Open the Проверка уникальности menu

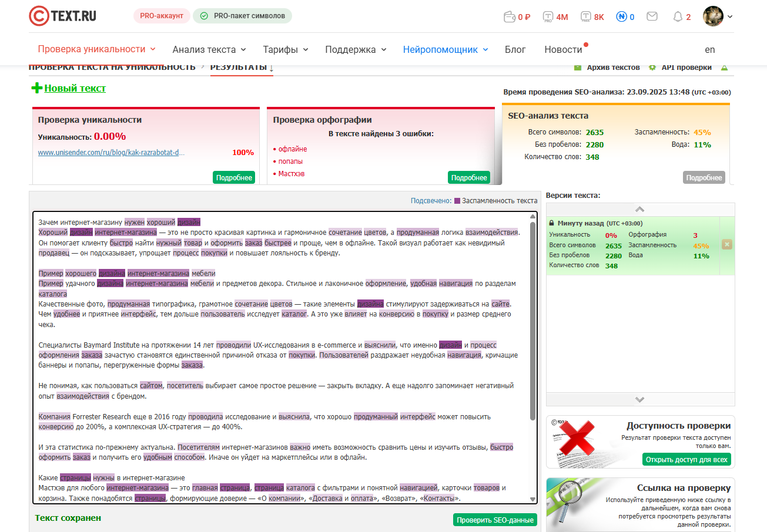coord(97,49)
